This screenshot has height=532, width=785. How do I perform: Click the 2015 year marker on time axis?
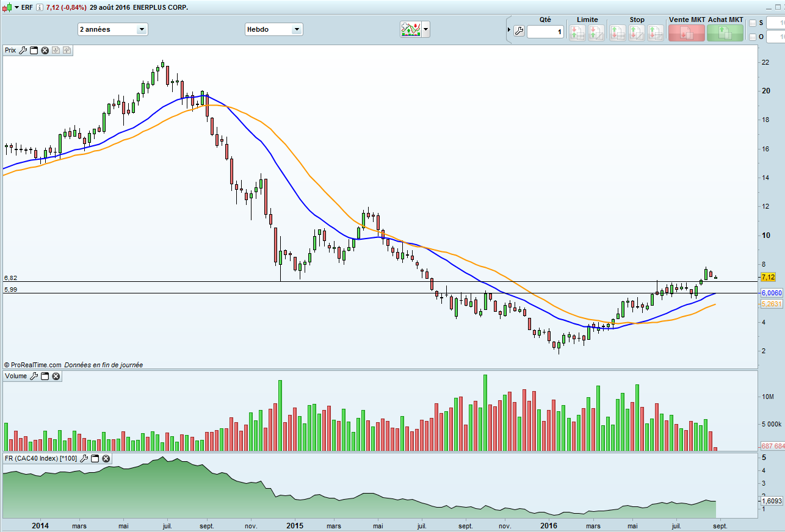point(295,525)
